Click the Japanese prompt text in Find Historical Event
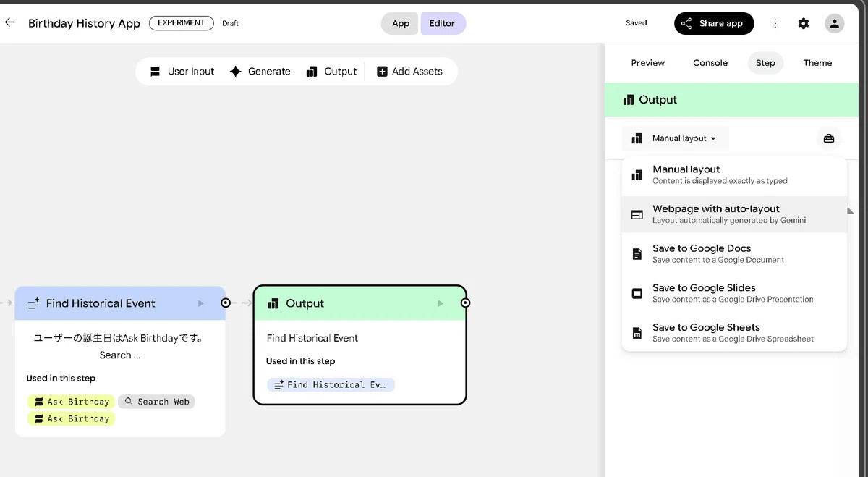Screen dimensions: 868x477 tap(120, 346)
